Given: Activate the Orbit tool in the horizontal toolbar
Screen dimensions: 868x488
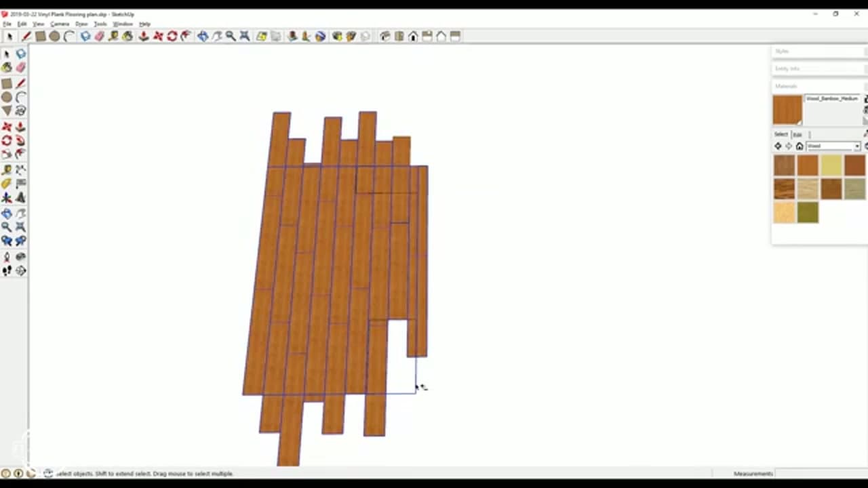Looking at the screenshot, I should click(203, 37).
